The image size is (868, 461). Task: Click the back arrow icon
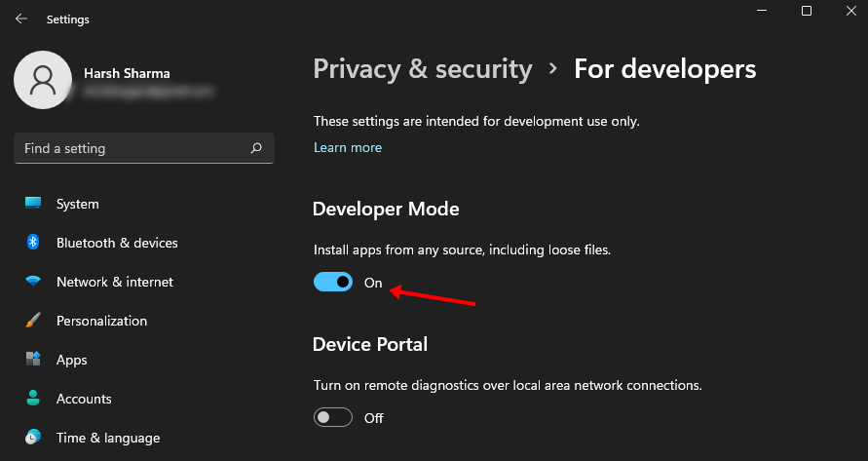point(21,19)
